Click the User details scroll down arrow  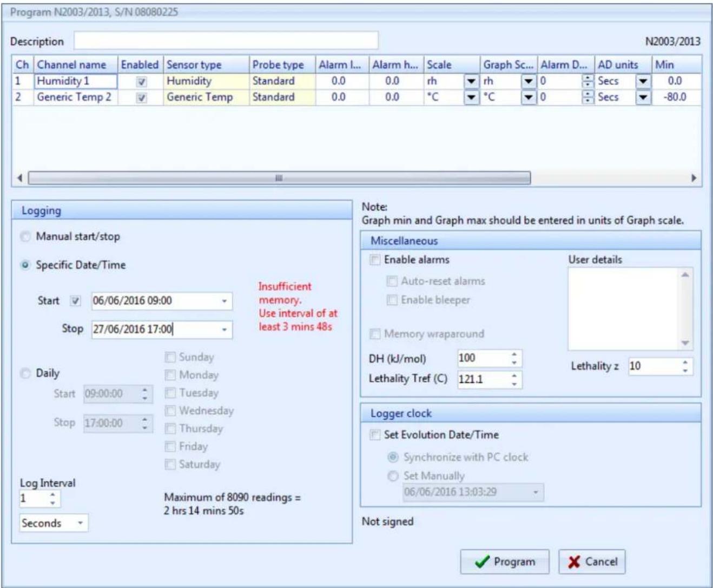(685, 343)
